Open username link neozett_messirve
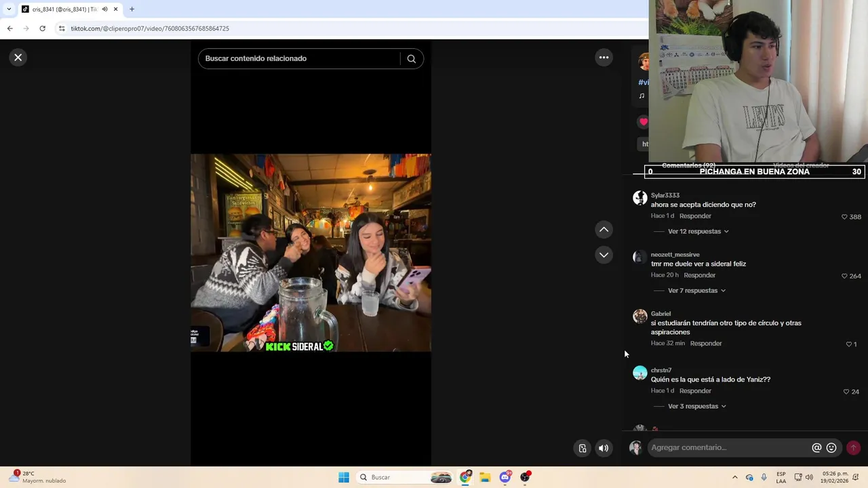868x488 pixels. [675, 255]
